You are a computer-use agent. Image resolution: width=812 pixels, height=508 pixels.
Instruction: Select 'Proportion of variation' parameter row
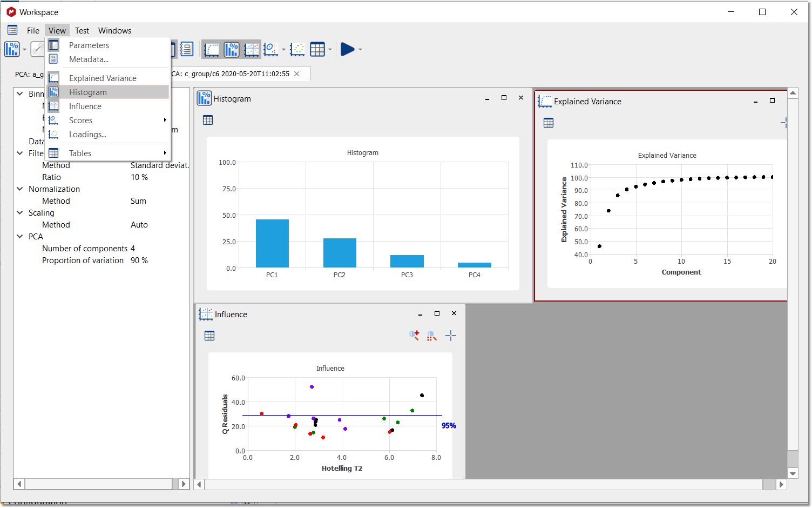pyautogui.click(x=101, y=260)
